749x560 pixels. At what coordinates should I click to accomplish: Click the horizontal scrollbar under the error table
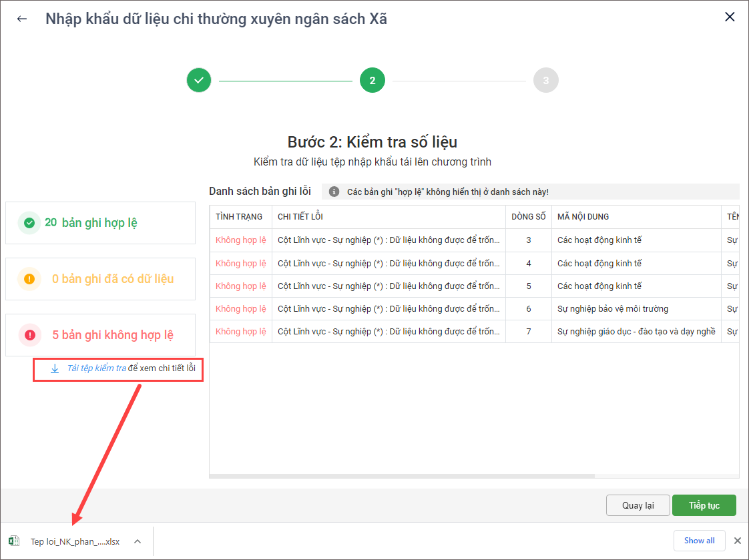coord(402,476)
